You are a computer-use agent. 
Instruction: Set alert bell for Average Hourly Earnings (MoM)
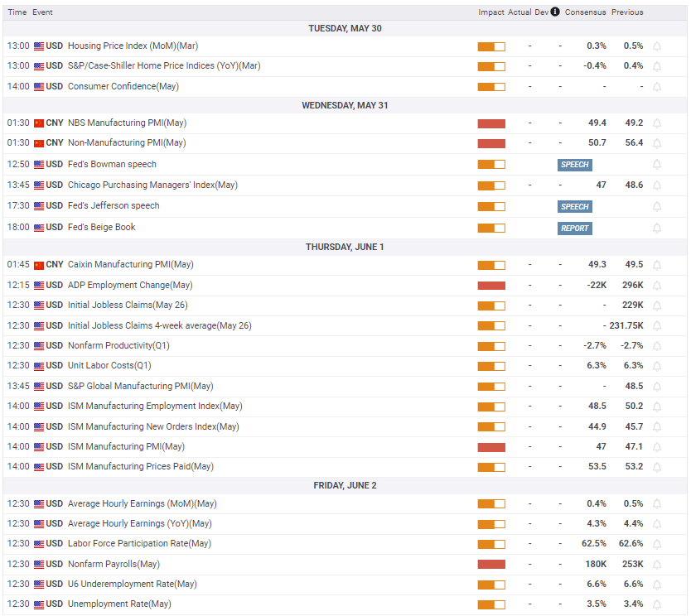click(657, 503)
